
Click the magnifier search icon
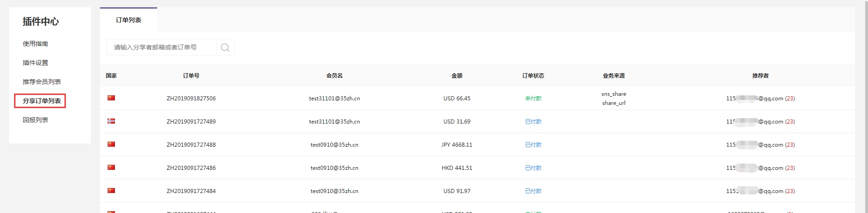click(225, 47)
